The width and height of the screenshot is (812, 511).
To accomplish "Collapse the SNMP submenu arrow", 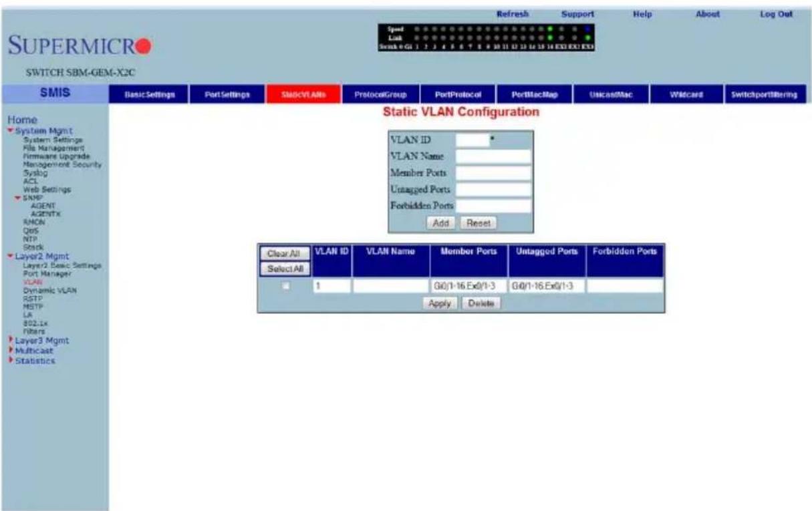I will (19, 198).
